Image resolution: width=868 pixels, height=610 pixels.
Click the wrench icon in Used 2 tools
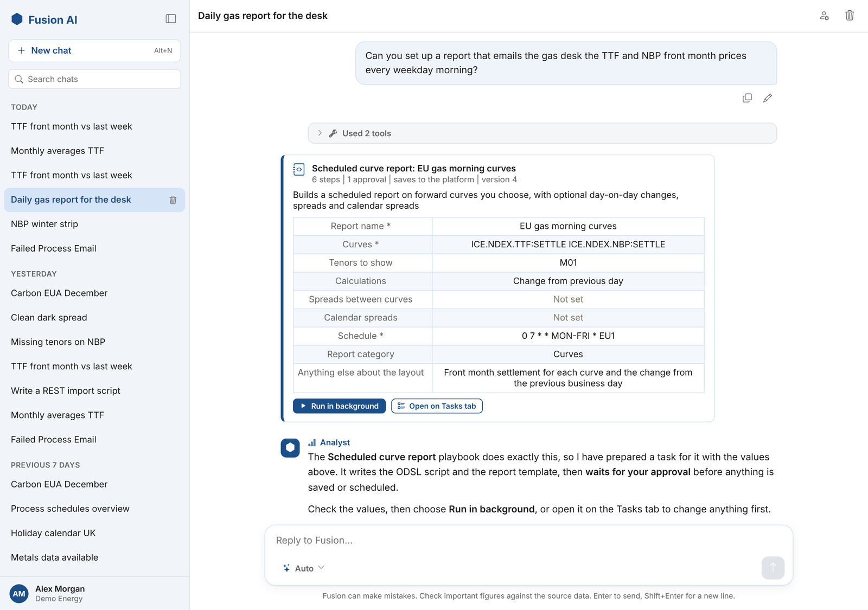[333, 133]
